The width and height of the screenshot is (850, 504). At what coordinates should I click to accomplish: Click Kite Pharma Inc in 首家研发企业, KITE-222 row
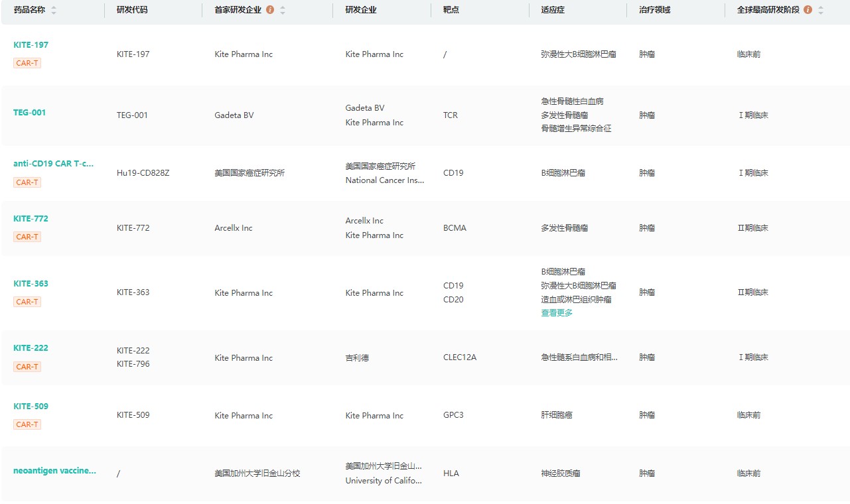(244, 358)
